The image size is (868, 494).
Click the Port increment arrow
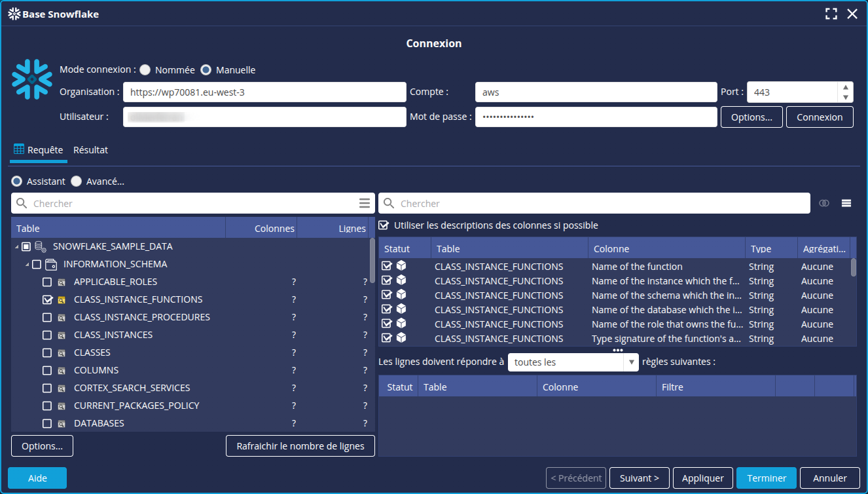click(x=846, y=88)
